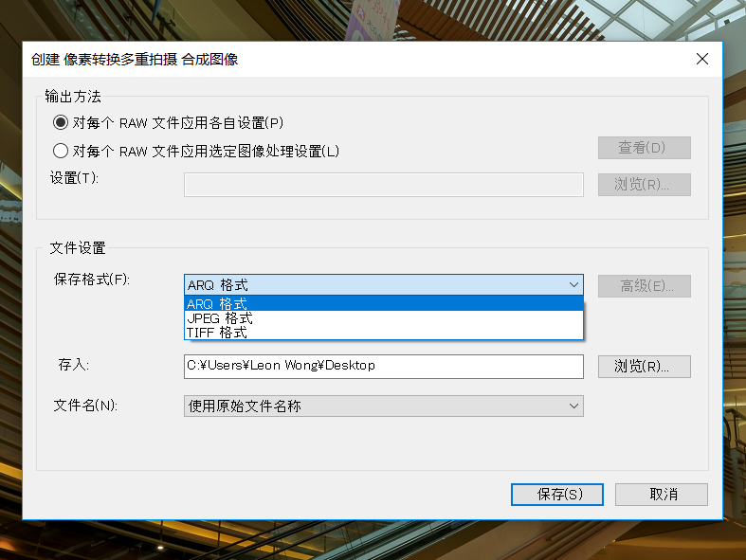This screenshot has height=560, width=746.
Task: Collapse the 保存格式 dropdown combo box
Action: tap(384, 285)
